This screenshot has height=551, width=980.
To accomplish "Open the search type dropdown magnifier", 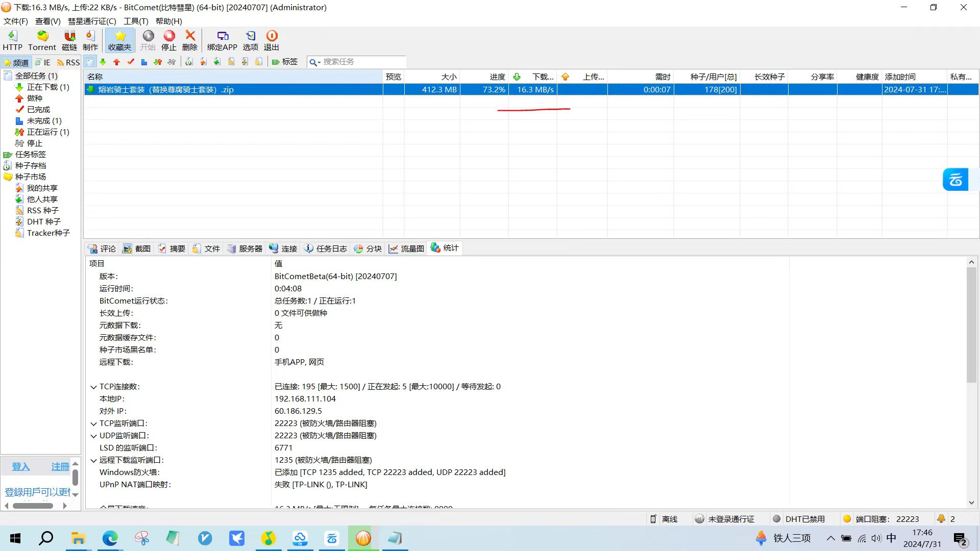I will click(315, 62).
